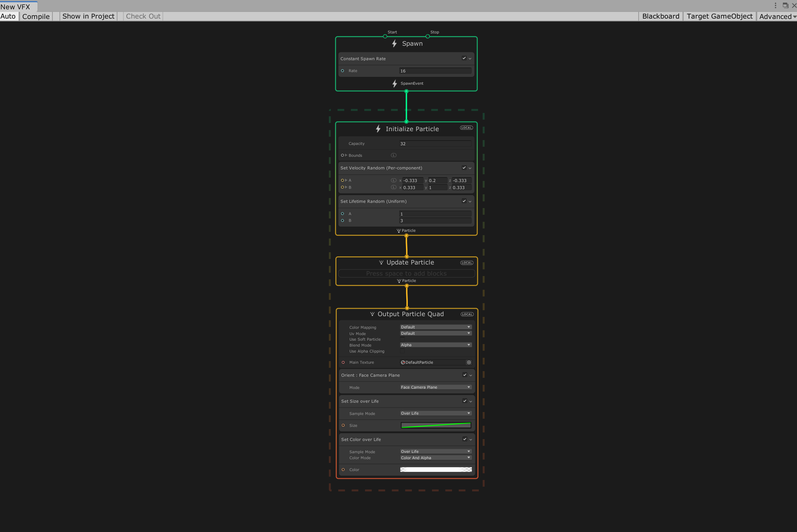Click the SpawnEvent output port icon
The height and width of the screenshot is (532, 797).
click(x=406, y=90)
